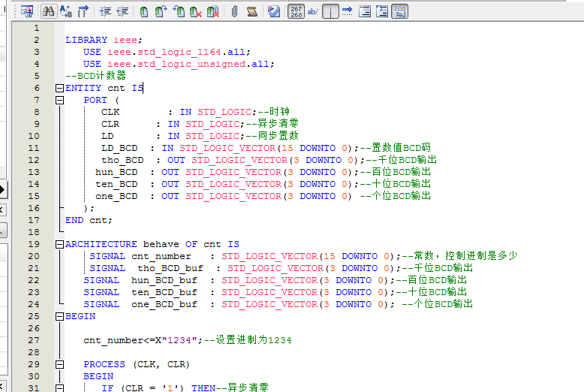Viewport: 584px width, 392px height.
Task: Collapse the BEGIN block at line 25
Action: tap(59, 316)
